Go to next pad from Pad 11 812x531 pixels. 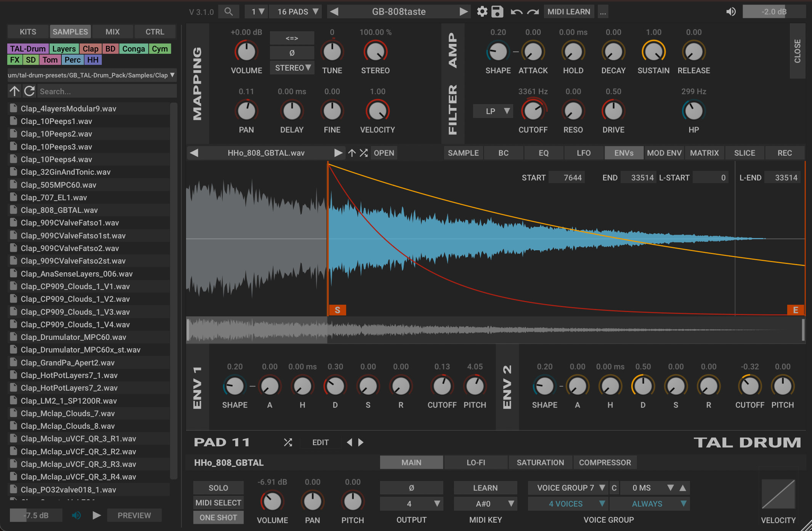(361, 442)
